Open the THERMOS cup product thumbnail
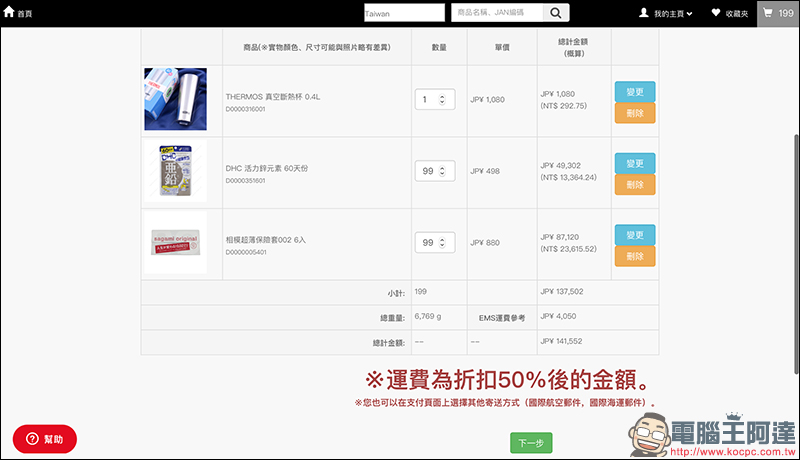This screenshot has width=800, height=460. pos(176,99)
